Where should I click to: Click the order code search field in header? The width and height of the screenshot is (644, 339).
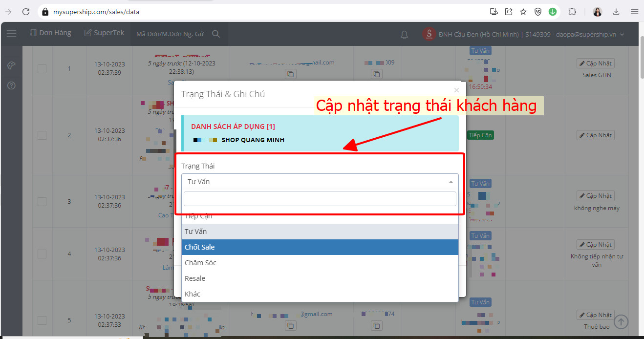point(170,34)
